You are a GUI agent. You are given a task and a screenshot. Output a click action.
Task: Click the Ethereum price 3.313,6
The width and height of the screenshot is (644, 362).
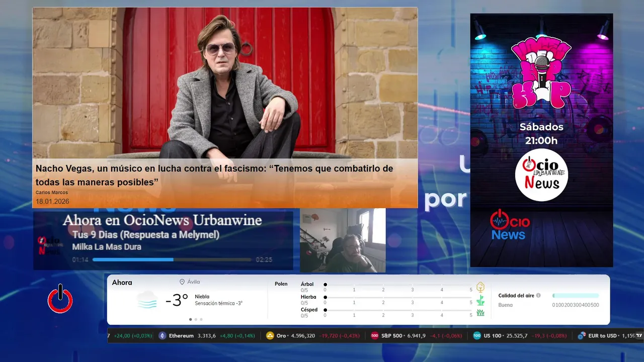[207, 336]
